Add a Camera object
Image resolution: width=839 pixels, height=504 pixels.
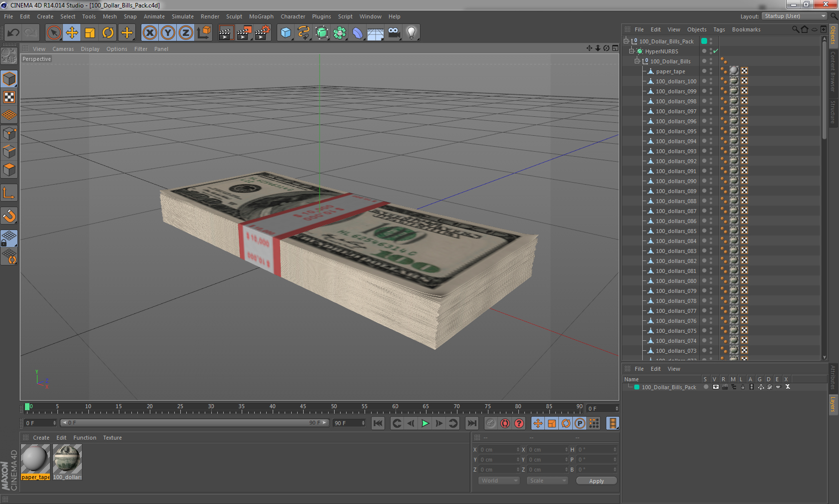(x=394, y=33)
